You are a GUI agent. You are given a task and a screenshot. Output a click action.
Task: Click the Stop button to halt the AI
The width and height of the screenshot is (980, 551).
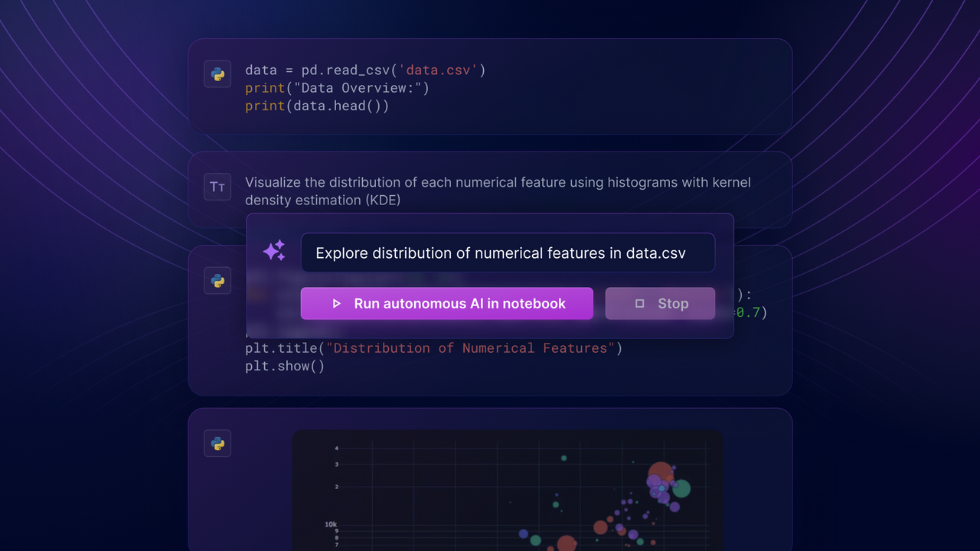660,303
